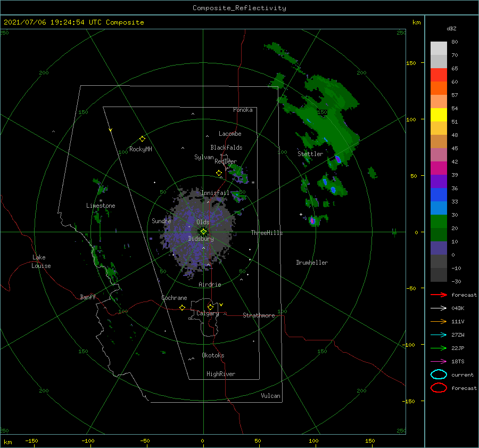Click the Vulcan city label

click(271, 396)
